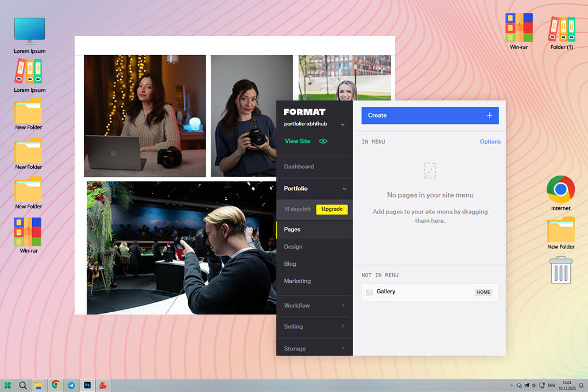This screenshot has width=588, height=392.
Task: Open the Dashboard menu item
Action: [x=299, y=166]
